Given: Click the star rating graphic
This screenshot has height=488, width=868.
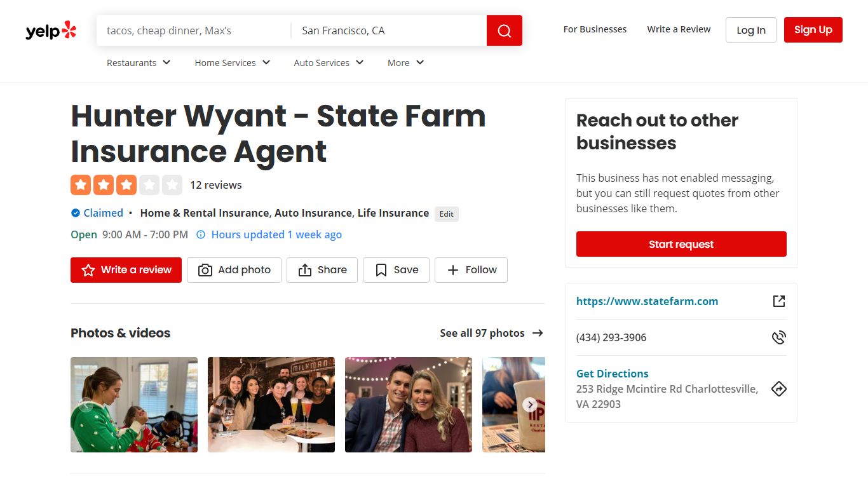Looking at the screenshot, I should coord(126,185).
